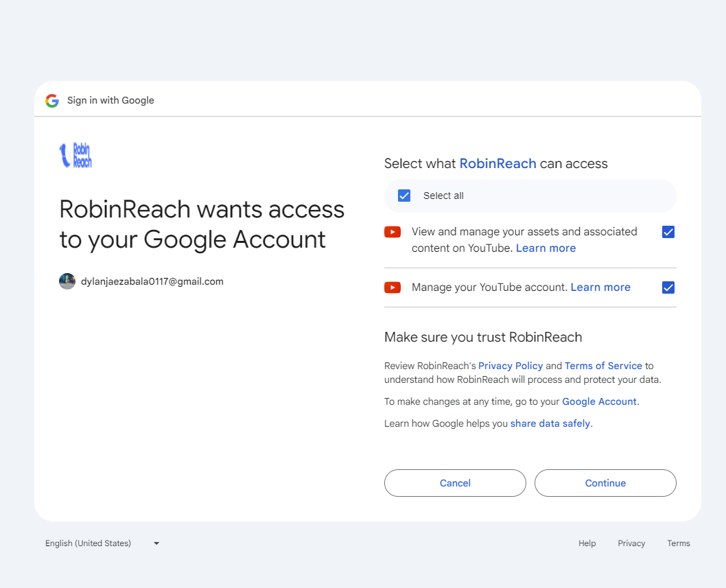
Task: Click the email dylanjaezabala0117@gmail.com
Action: 152,281
